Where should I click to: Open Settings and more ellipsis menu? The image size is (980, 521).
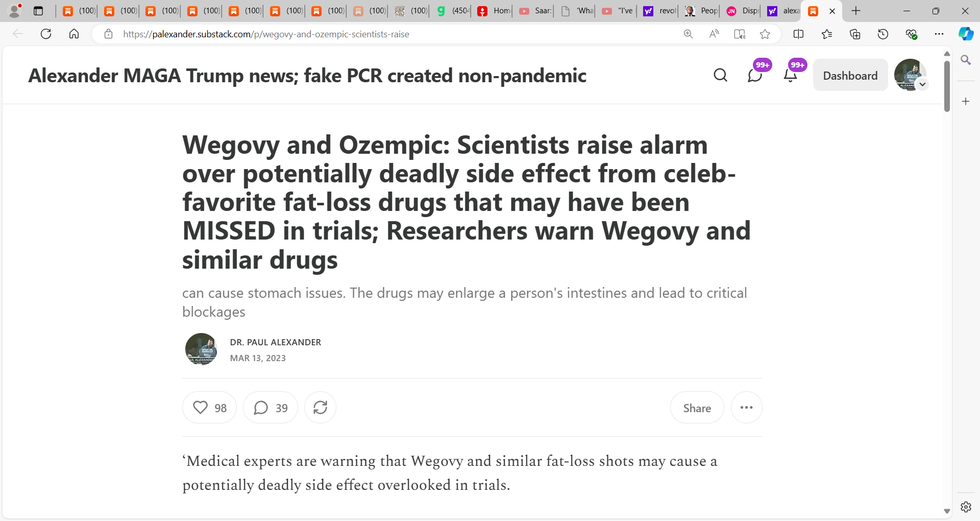(x=939, y=34)
